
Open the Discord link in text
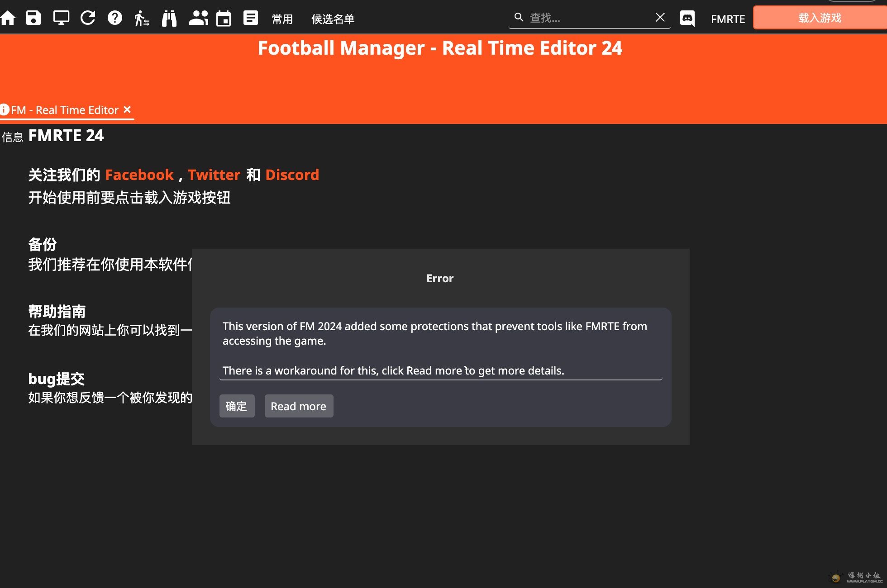click(x=292, y=175)
